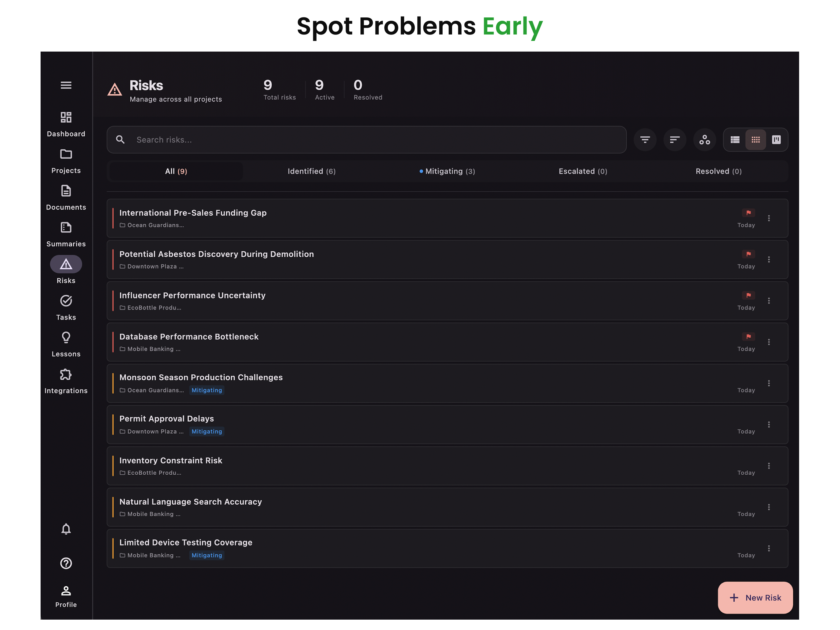Select the Escalated (0) tab

coord(583,171)
